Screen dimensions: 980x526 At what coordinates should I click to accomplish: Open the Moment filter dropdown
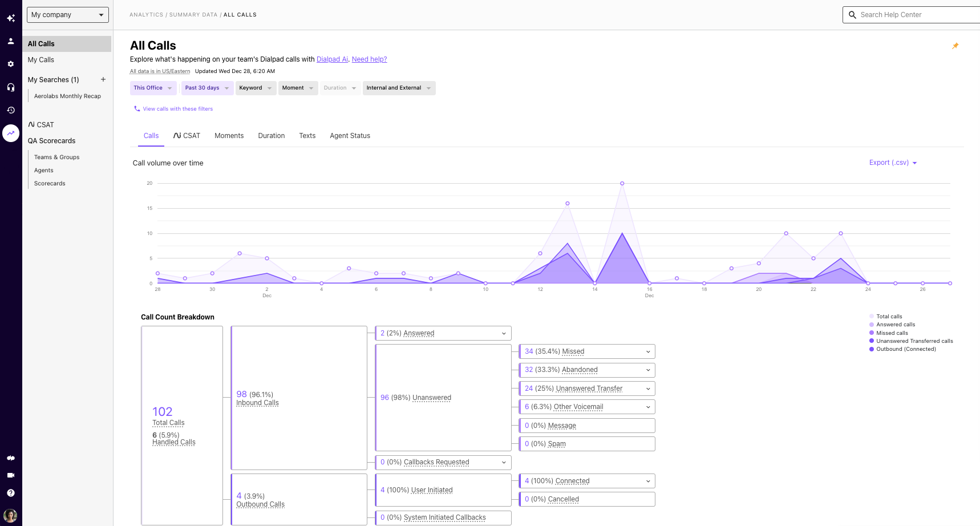(298, 88)
